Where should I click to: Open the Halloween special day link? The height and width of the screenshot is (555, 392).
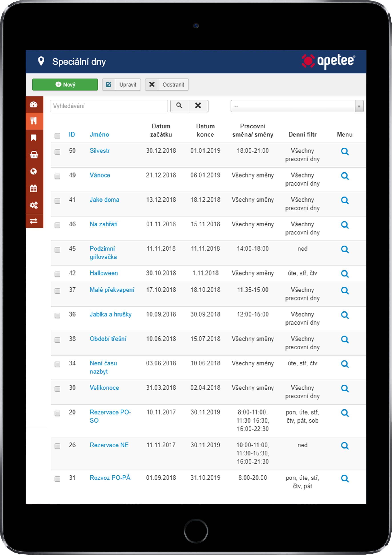click(x=104, y=273)
